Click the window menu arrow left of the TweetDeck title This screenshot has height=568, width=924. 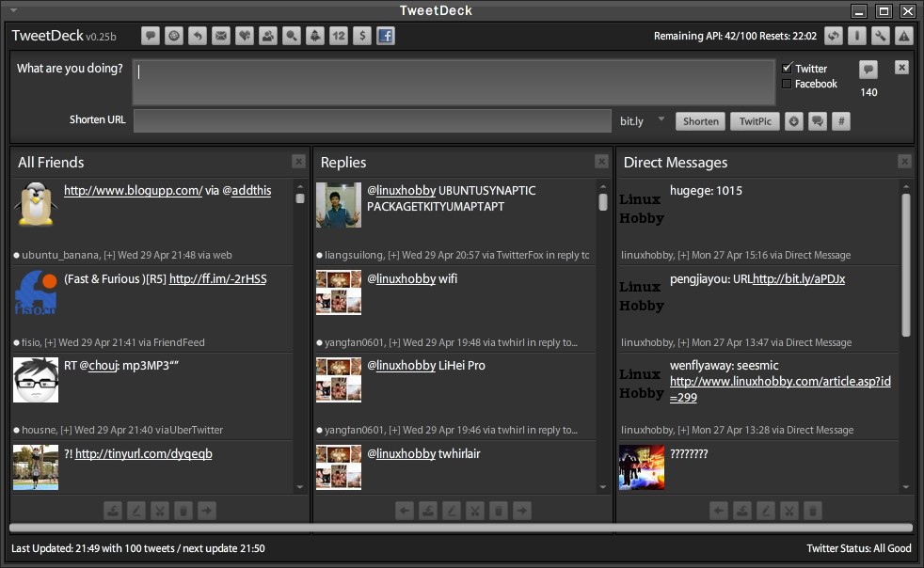13,10
